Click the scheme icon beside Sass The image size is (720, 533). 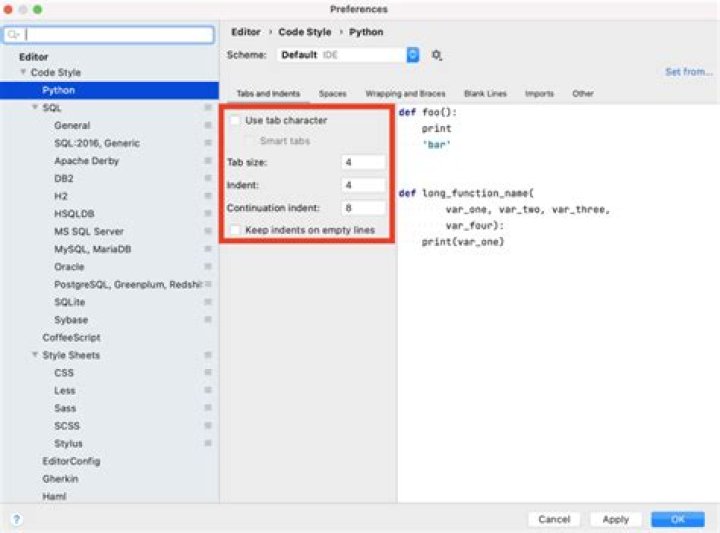tap(208, 408)
